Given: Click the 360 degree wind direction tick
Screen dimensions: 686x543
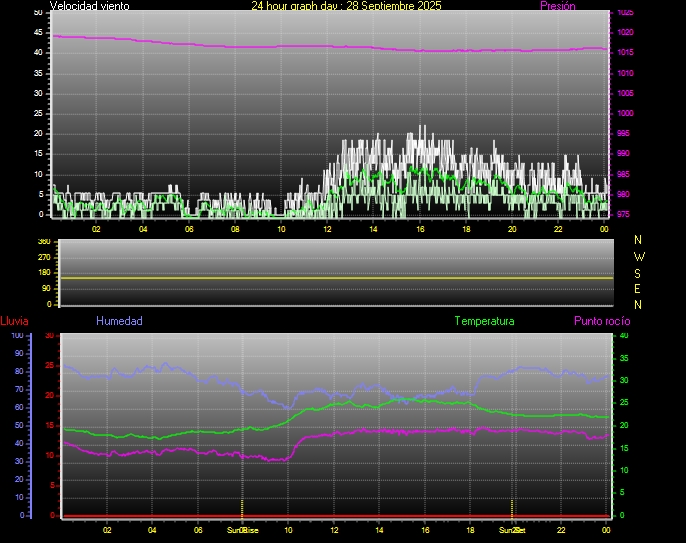Looking at the screenshot, I should click(43, 242).
